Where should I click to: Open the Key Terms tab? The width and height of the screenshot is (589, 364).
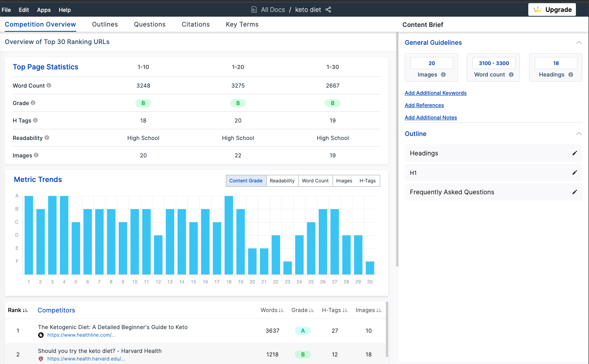click(x=242, y=25)
